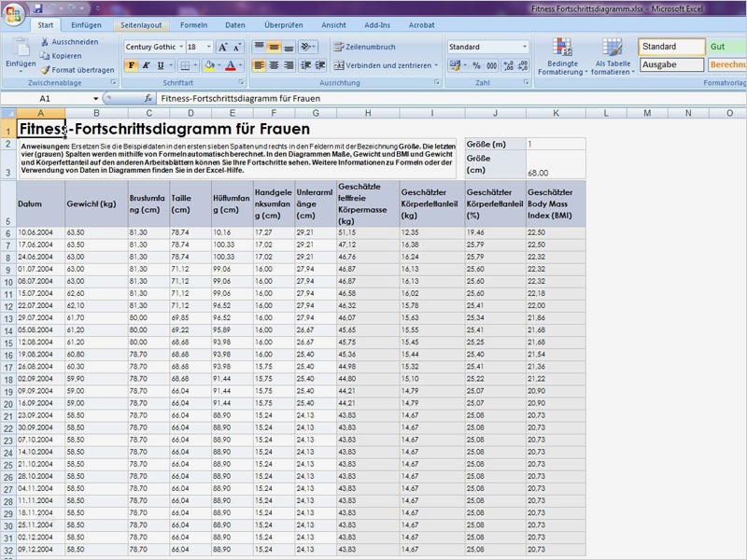Expand the Standard number format dropdown

[525, 47]
